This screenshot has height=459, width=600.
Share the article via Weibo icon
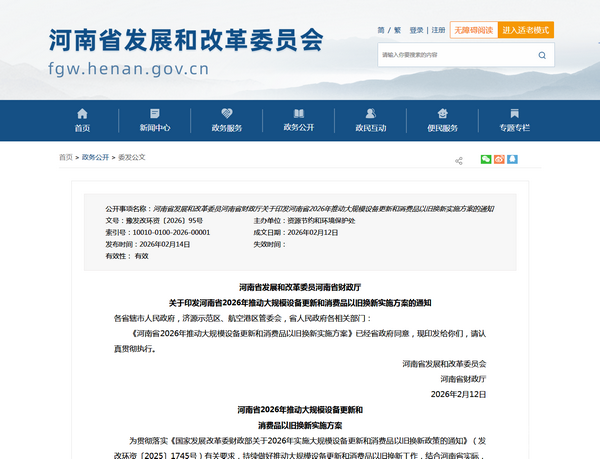click(500, 159)
